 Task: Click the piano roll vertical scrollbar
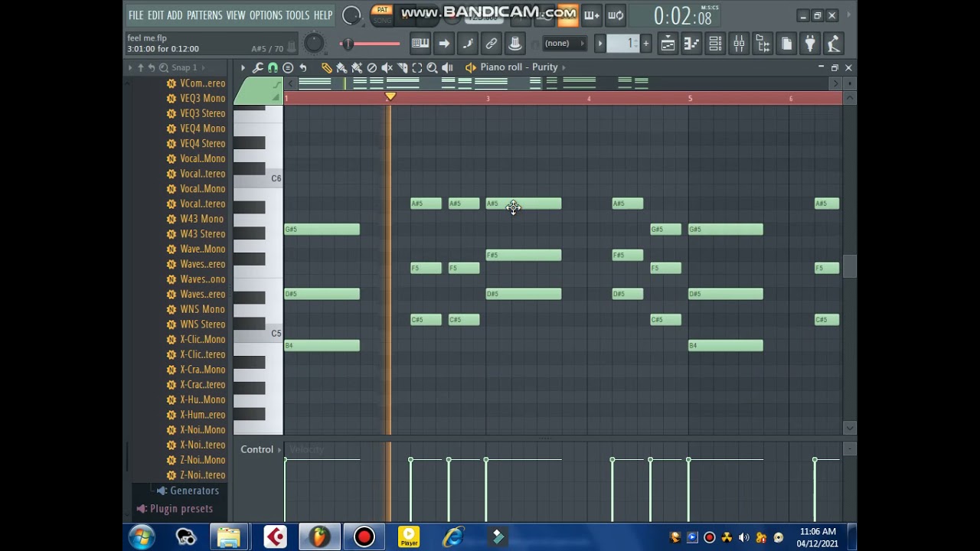click(850, 266)
